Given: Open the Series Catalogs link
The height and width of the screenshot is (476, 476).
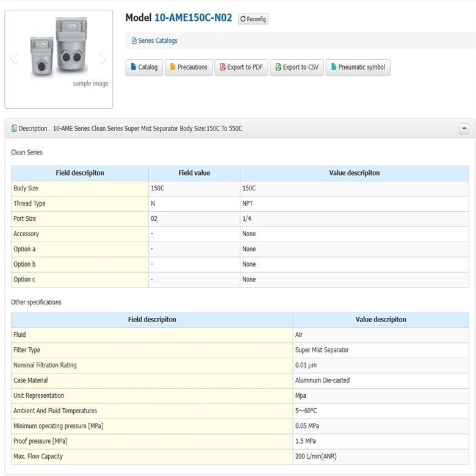Looking at the screenshot, I should coord(157,41).
